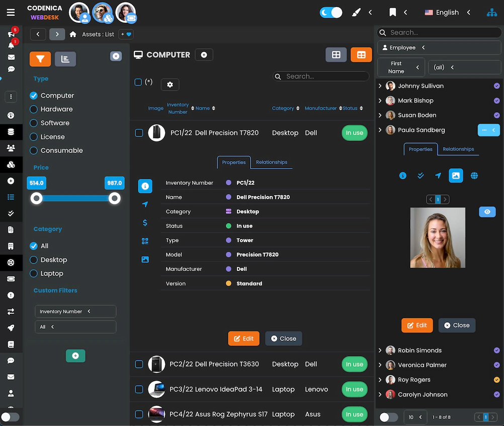This screenshot has height=426, width=504.
Task: Select the info icon in asset detail sidebar
Action: [145, 186]
